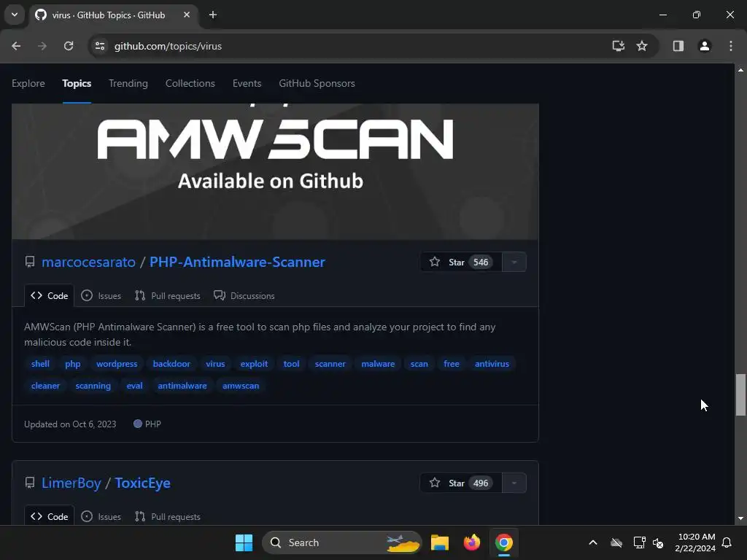
Task: Open the tab search dropdown arrow
Action: tap(15, 15)
